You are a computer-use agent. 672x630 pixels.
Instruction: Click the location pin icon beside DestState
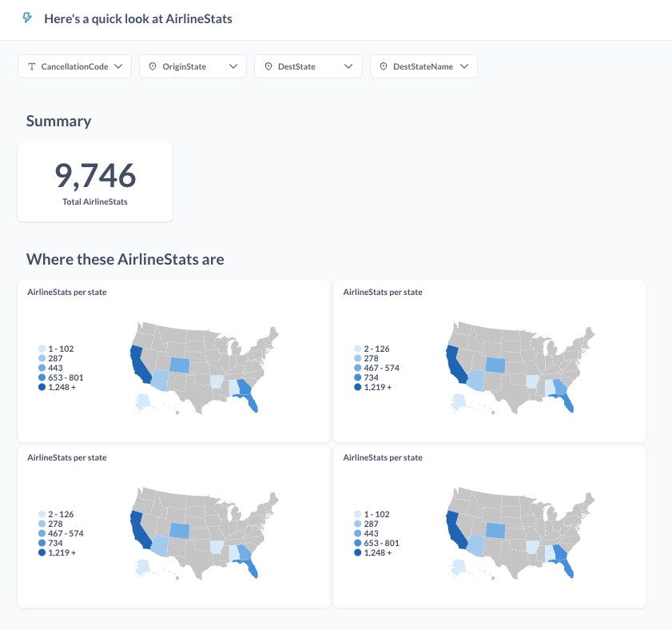pyautogui.click(x=268, y=67)
